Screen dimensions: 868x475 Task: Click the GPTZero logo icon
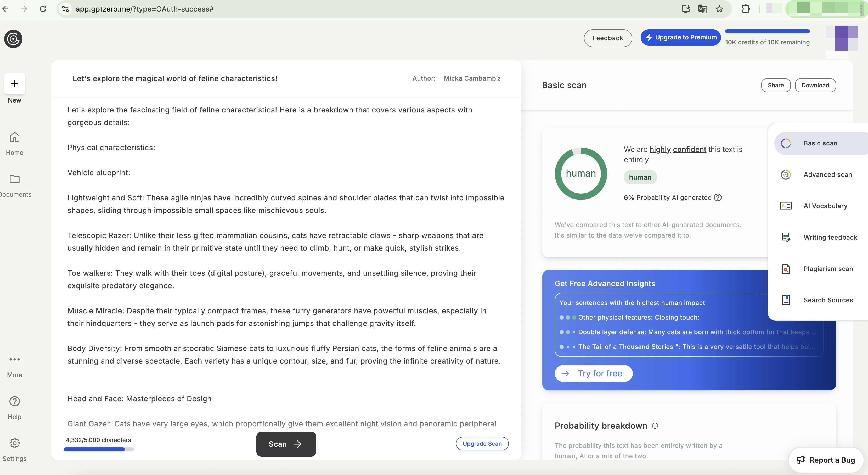pyautogui.click(x=13, y=39)
